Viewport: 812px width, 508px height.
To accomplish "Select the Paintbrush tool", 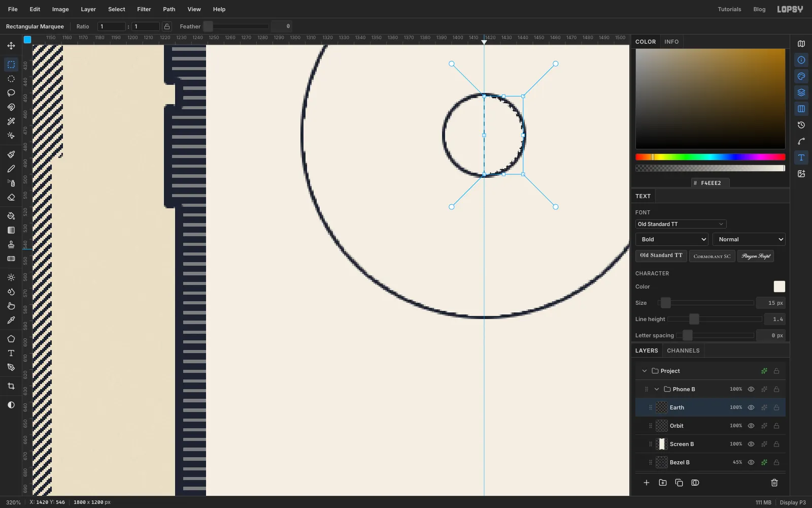I will 11,154.
